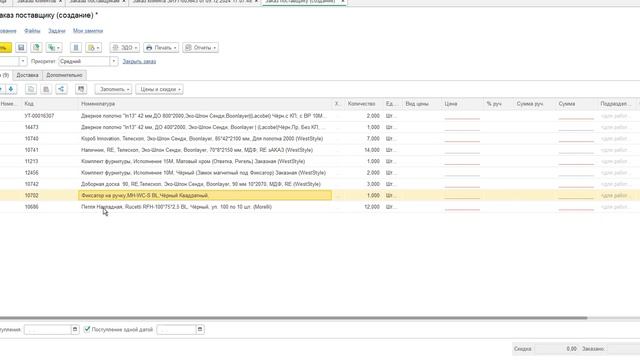Open calendar picker of first arrival date field
This screenshot has height=360, width=640.
pyautogui.click(x=75, y=329)
